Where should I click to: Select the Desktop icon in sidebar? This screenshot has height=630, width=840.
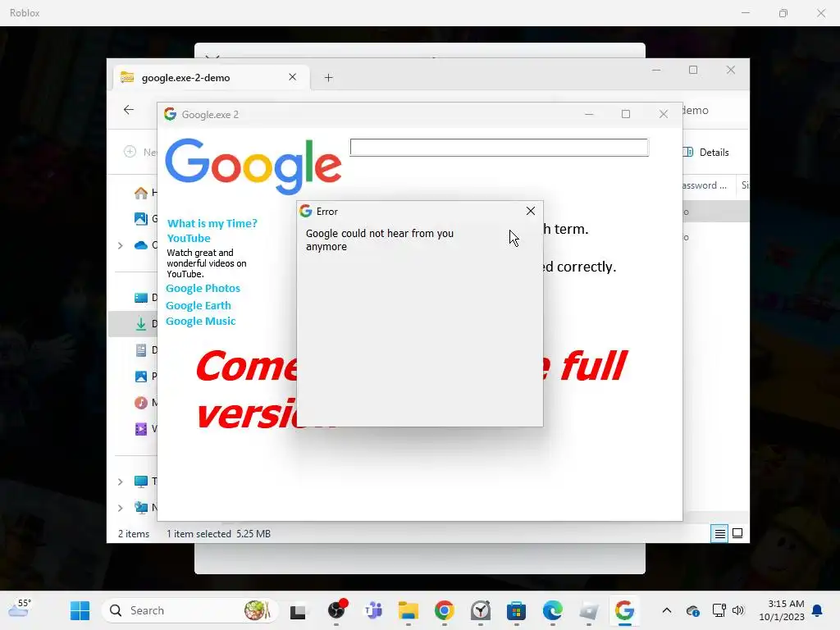[x=141, y=298]
